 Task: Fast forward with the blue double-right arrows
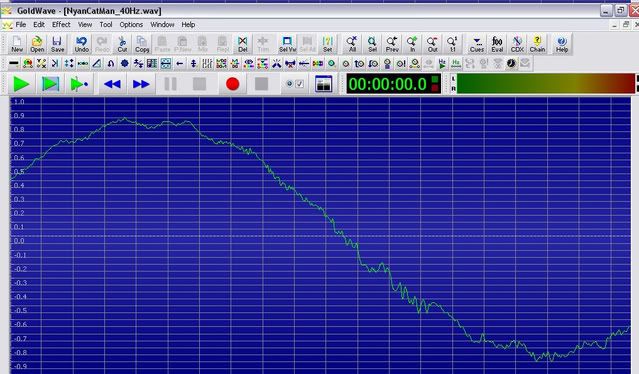point(141,84)
